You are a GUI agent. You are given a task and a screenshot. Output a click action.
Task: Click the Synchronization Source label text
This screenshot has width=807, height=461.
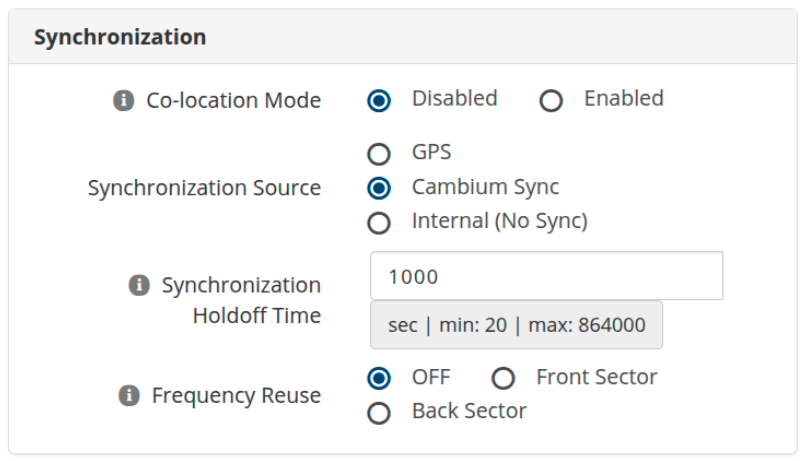[x=204, y=188]
